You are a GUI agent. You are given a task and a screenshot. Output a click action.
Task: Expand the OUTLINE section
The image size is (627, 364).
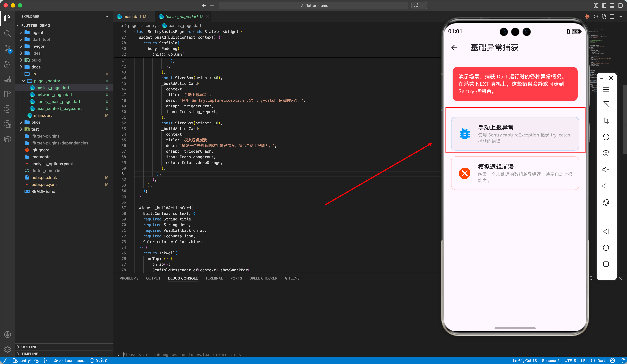29,347
